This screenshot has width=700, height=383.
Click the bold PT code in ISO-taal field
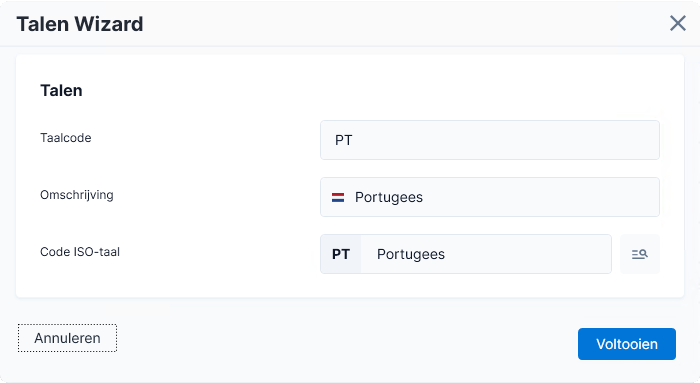(x=341, y=254)
